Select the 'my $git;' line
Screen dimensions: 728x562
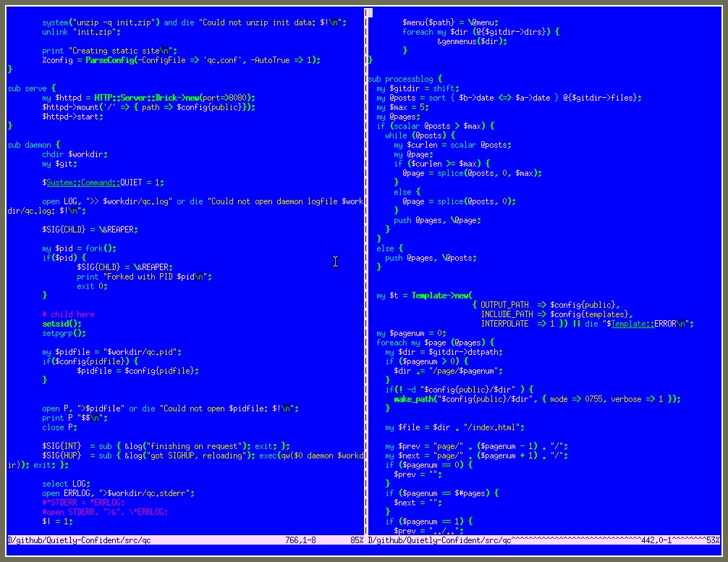(x=59, y=164)
